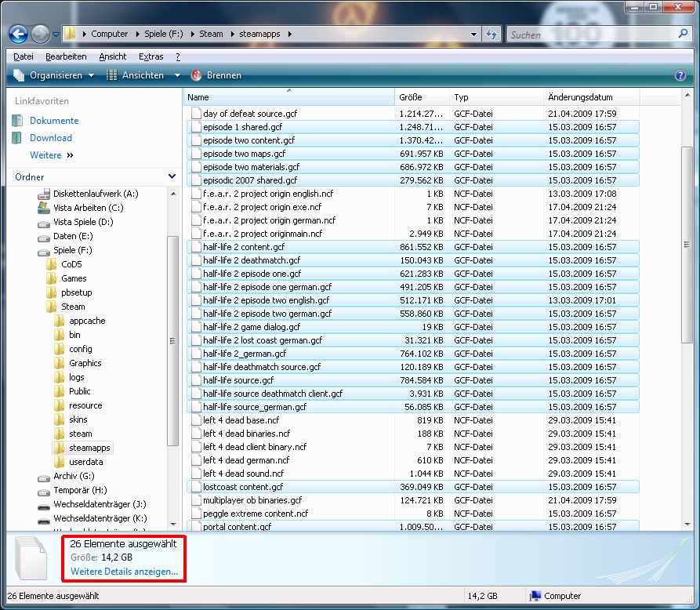Click file icon of half-life 2 deathmatch.gcf

(195, 260)
